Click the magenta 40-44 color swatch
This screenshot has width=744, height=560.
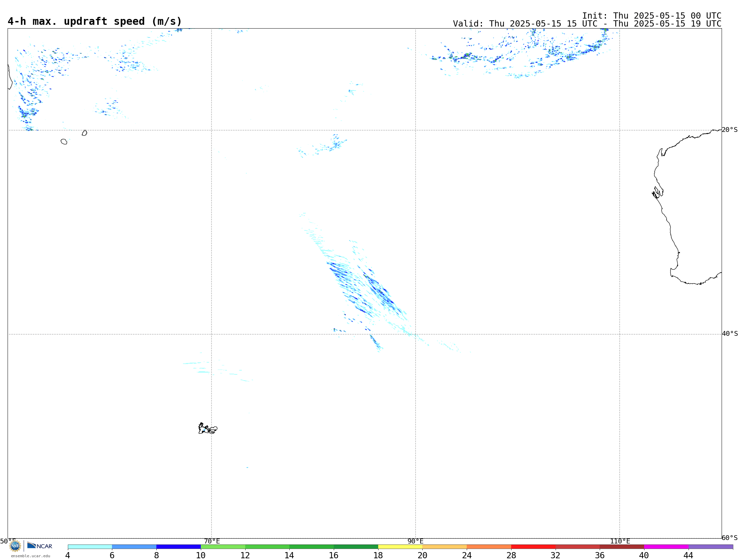point(666,547)
